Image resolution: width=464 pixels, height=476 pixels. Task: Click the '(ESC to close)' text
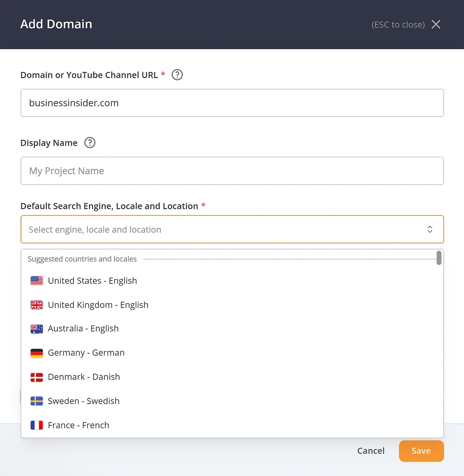(398, 24)
